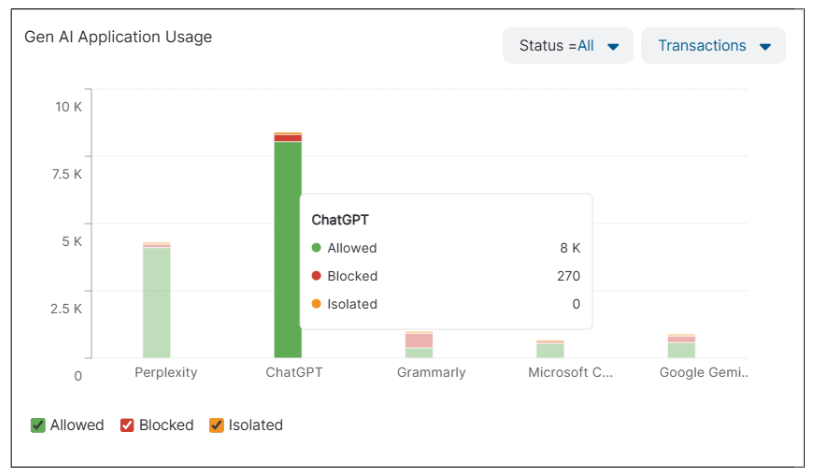Uncheck the Allowed legend checkbox
814x475 pixels.
coord(39,425)
